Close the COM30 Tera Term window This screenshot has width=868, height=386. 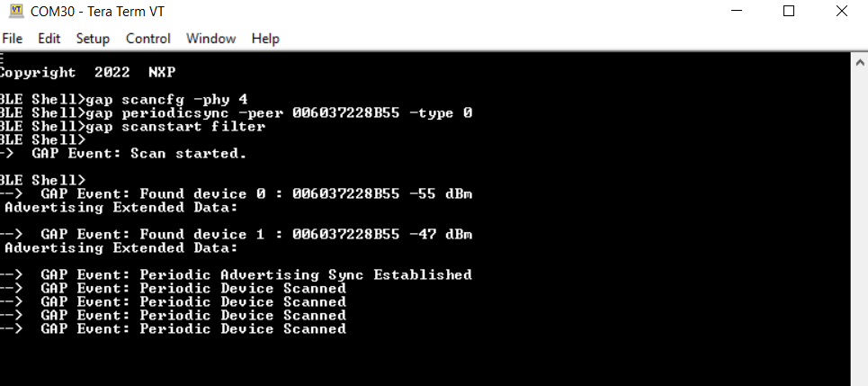[x=841, y=12]
